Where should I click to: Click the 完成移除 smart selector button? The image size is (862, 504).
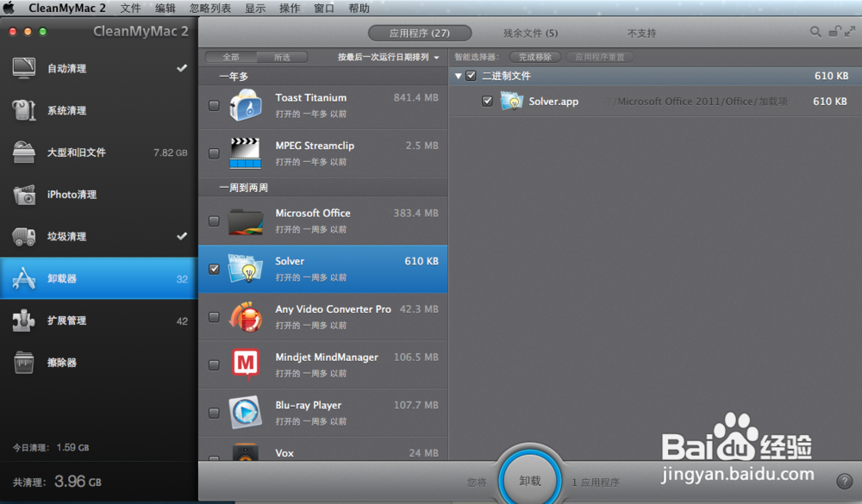(535, 57)
